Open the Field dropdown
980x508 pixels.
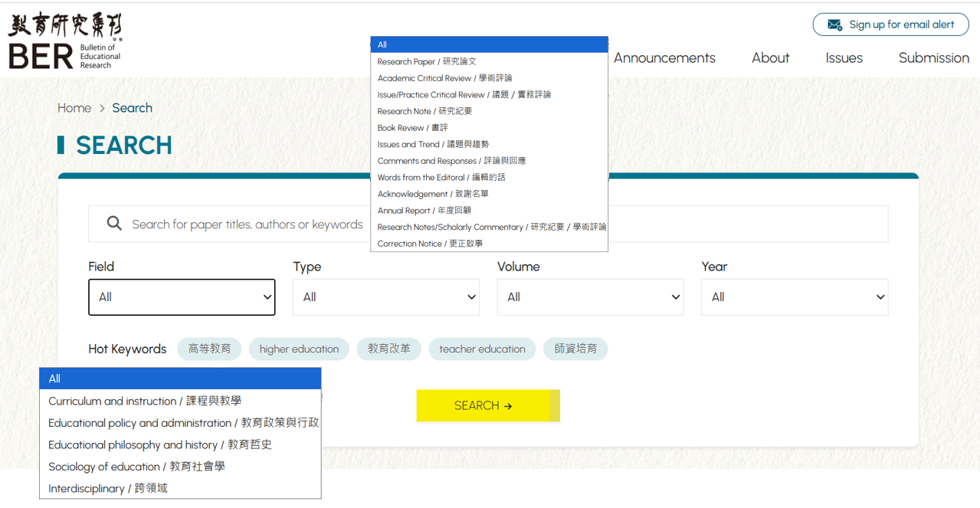(x=182, y=297)
